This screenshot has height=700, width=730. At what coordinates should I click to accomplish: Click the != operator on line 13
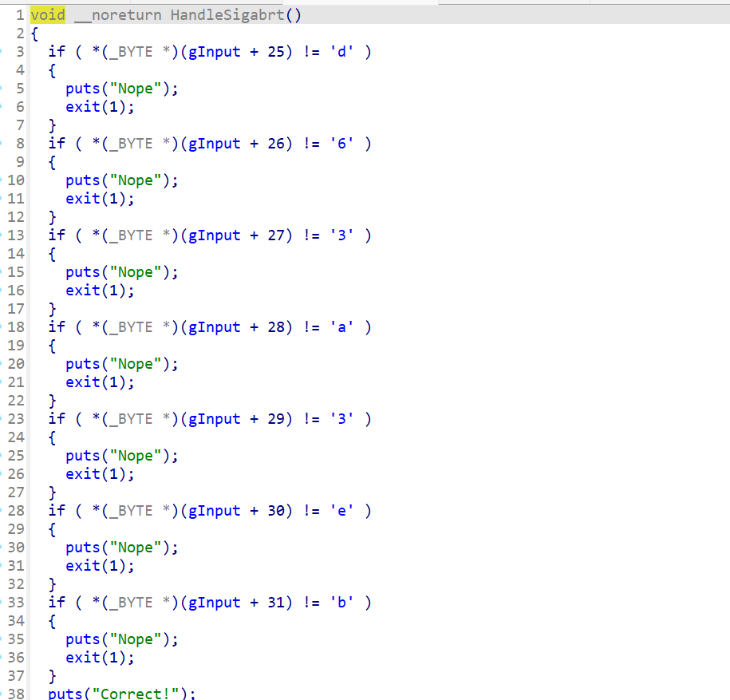click(311, 235)
